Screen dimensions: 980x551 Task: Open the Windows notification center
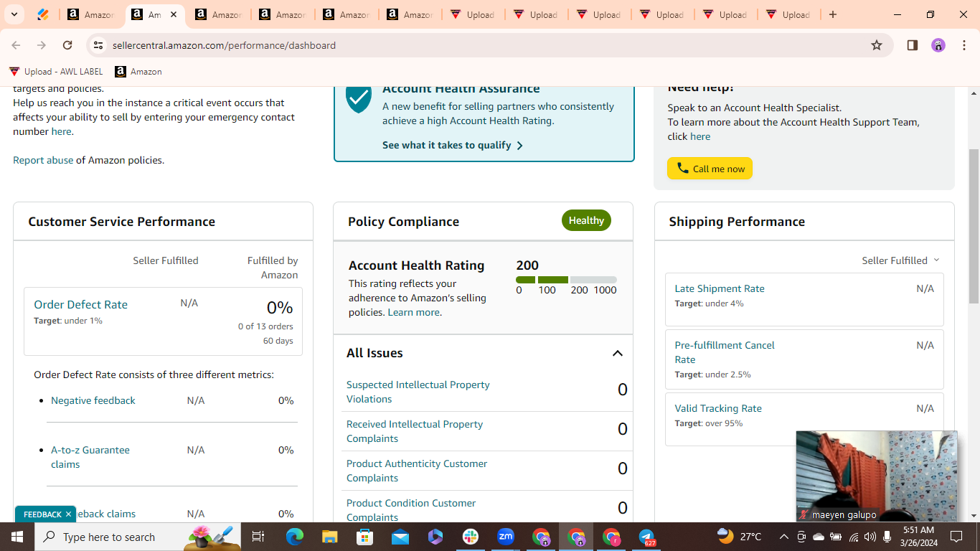click(956, 537)
